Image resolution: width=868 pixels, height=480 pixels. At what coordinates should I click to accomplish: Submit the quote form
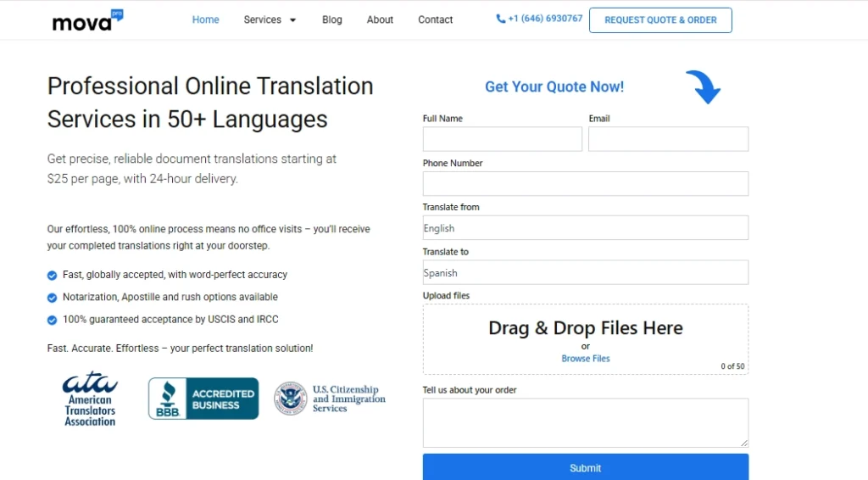pyautogui.click(x=586, y=467)
